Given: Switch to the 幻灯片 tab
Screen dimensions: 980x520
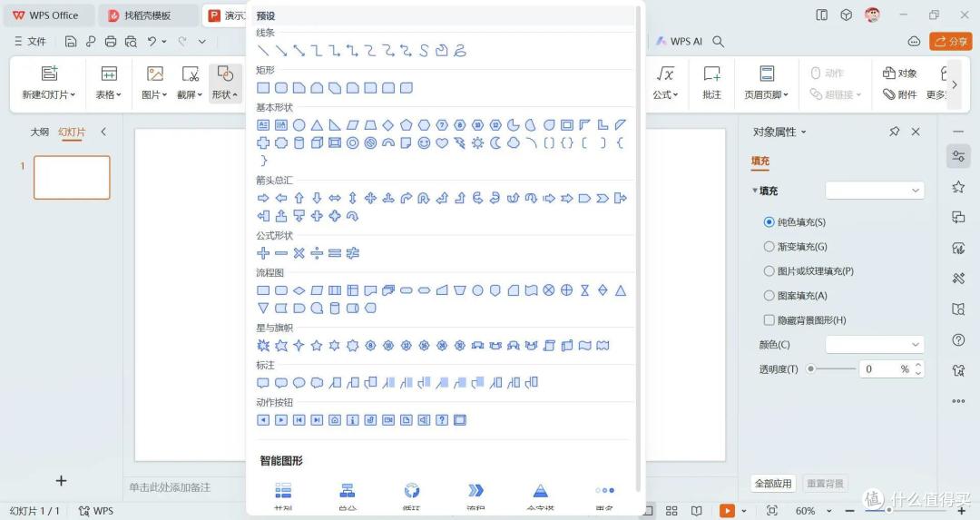Looking at the screenshot, I should pos(72,132).
